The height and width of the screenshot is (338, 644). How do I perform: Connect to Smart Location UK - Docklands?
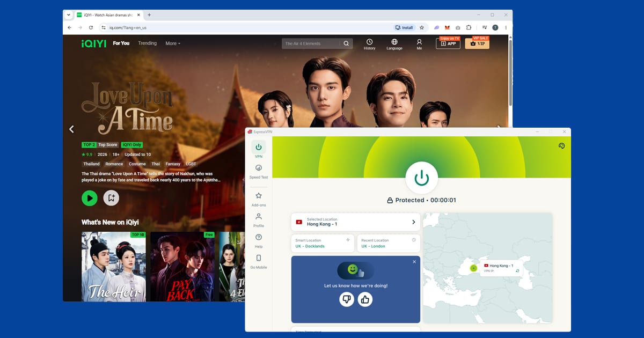point(323,243)
